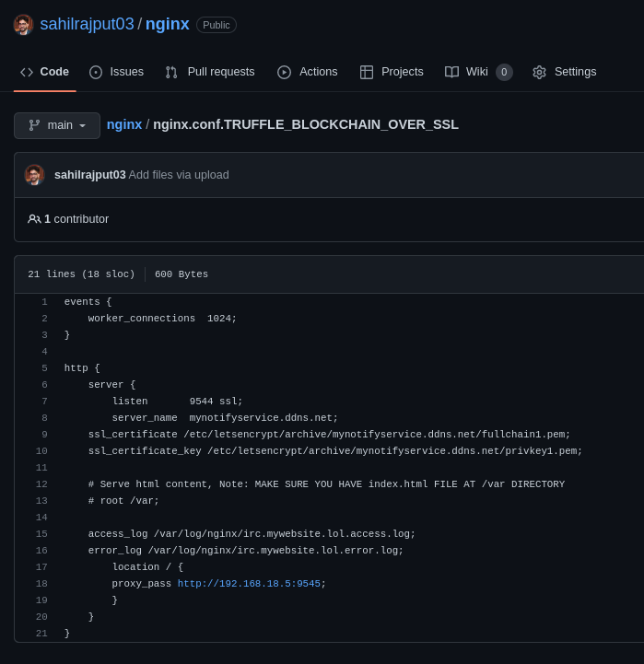This screenshot has width=644, height=664.
Task: Click the server_name mynotifyservice.ddns.net line
Action: click(x=225, y=418)
